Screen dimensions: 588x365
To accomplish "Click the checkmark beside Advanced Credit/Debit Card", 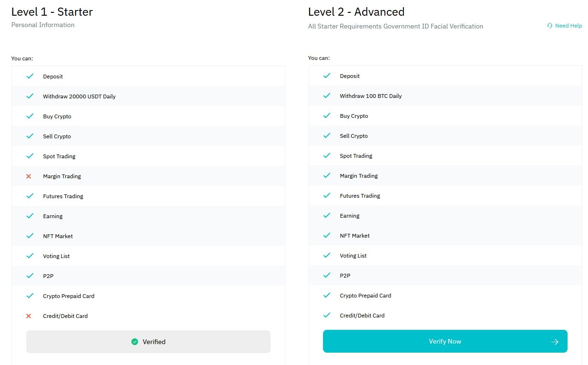I will coord(327,315).
